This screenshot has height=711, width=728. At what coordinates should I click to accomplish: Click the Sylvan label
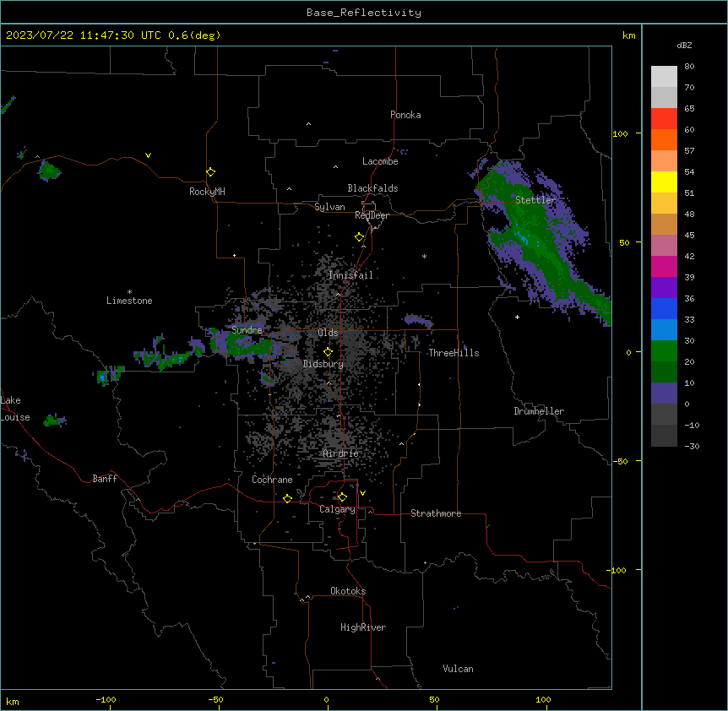[x=329, y=207]
